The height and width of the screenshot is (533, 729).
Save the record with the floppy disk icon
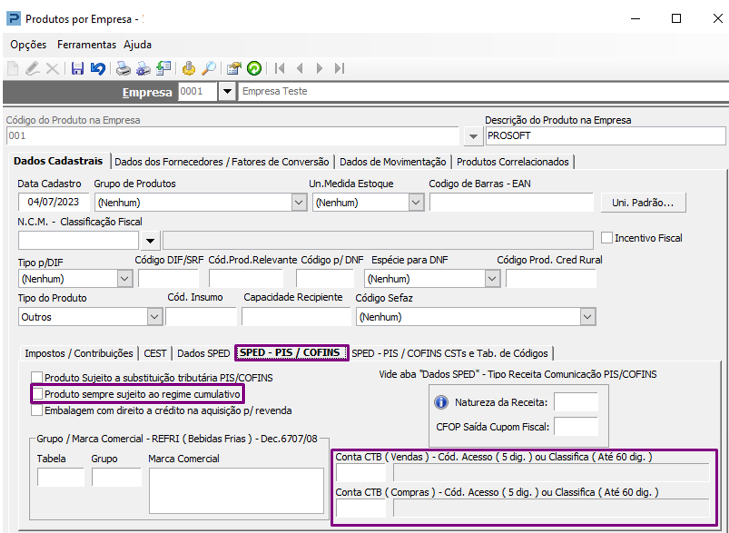pyautogui.click(x=78, y=69)
